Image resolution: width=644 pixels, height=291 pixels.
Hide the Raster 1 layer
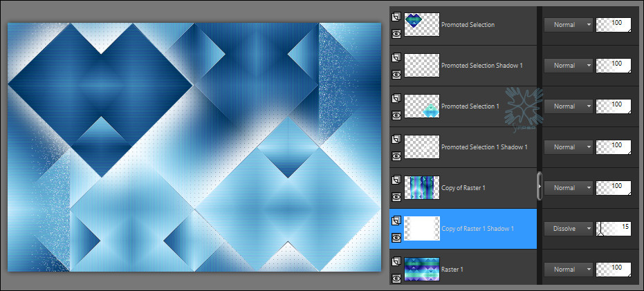point(396,277)
